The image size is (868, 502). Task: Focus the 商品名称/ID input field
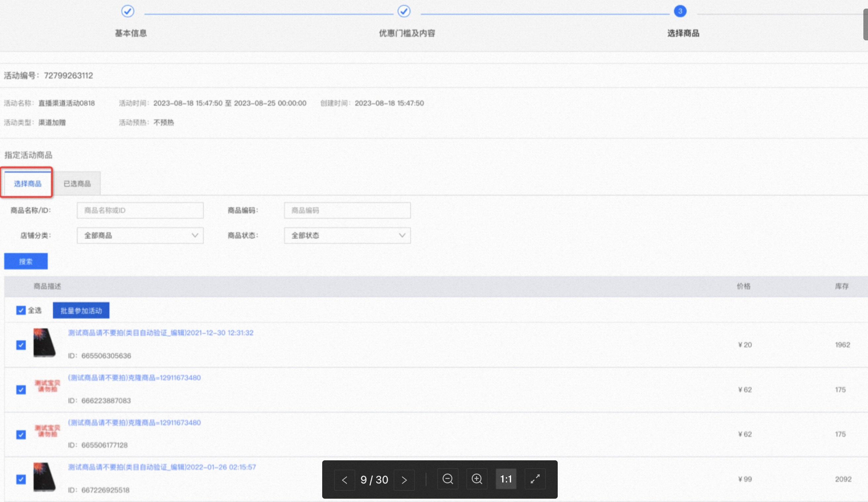point(140,210)
